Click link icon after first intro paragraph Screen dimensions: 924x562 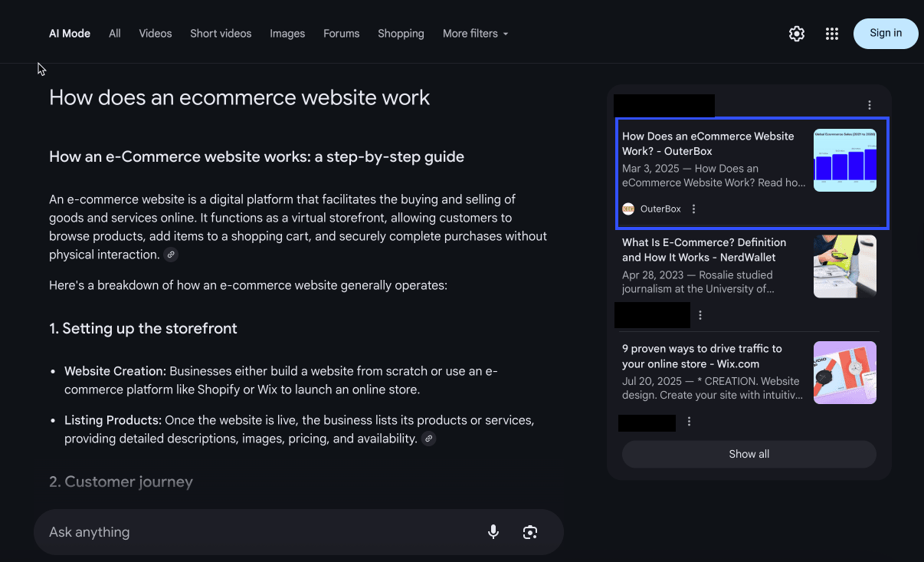click(172, 255)
